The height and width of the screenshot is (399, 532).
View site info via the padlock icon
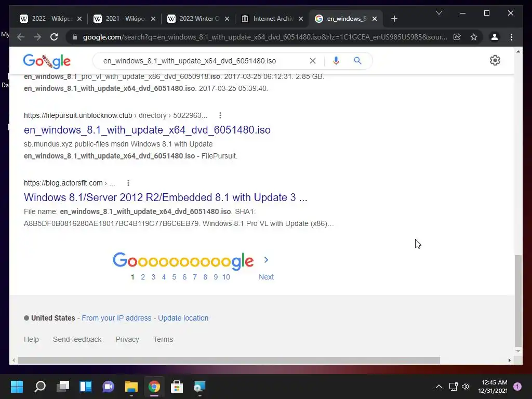pyautogui.click(x=75, y=37)
